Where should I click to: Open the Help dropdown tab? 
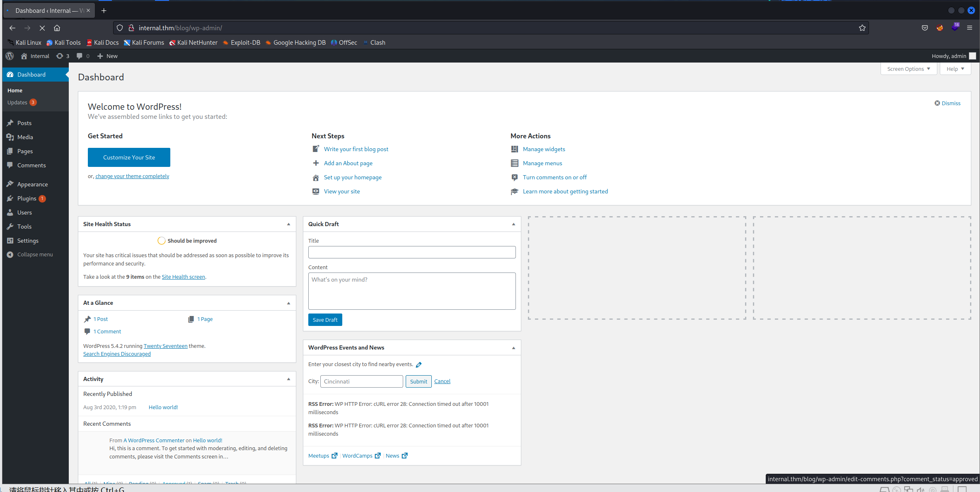[955, 69]
